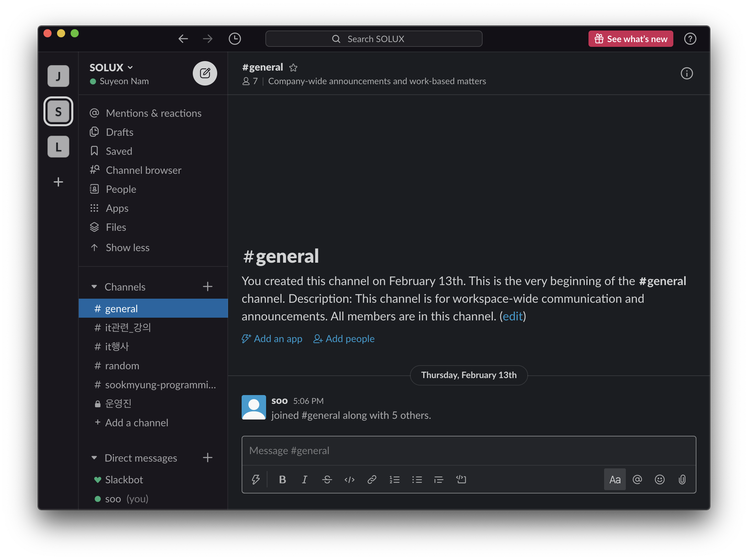748x560 pixels.
Task: Star the #general channel
Action: pos(293,68)
